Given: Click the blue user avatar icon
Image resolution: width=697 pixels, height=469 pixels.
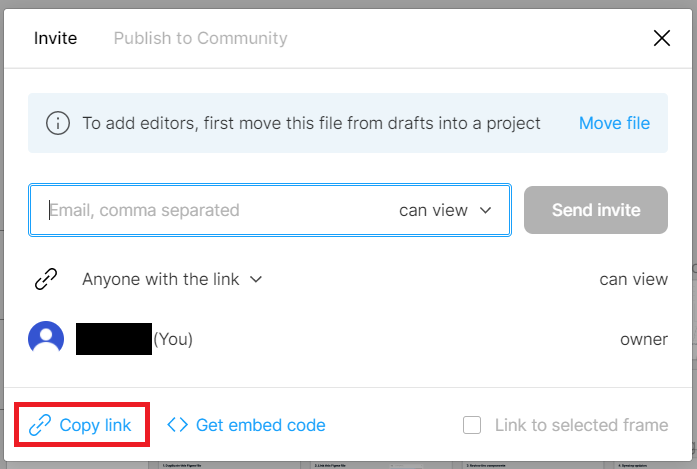Looking at the screenshot, I should point(46,339).
